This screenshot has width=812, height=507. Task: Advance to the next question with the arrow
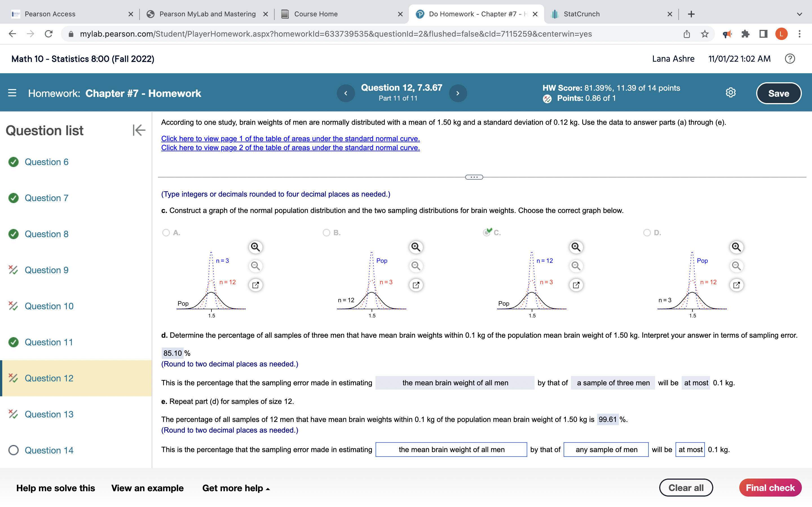click(x=458, y=93)
